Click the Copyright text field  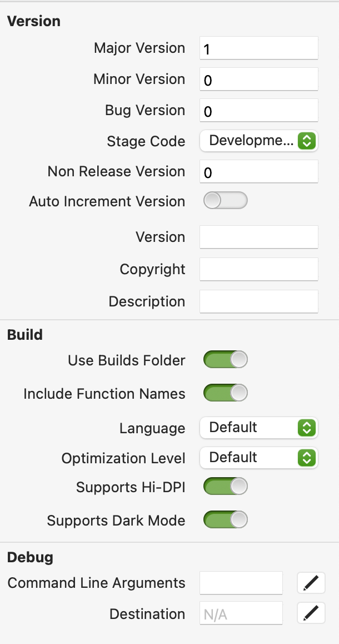[258, 269]
